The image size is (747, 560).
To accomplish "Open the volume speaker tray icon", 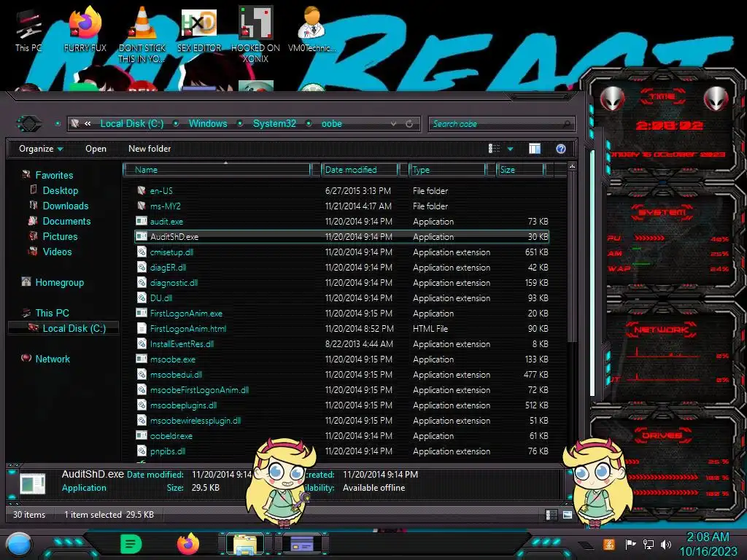I will pyautogui.click(x=666, y=544).
